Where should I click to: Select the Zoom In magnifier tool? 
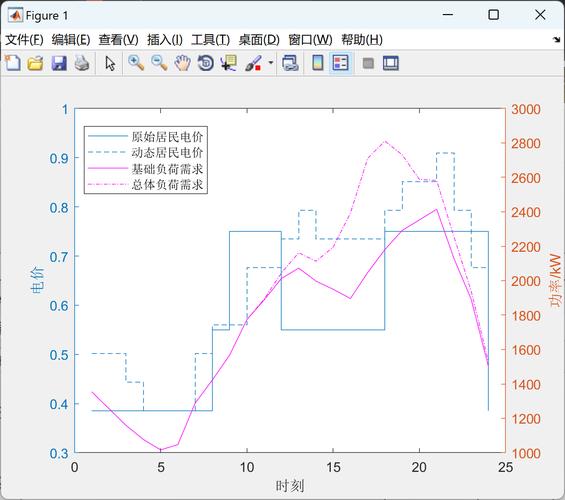coord(136,63)
